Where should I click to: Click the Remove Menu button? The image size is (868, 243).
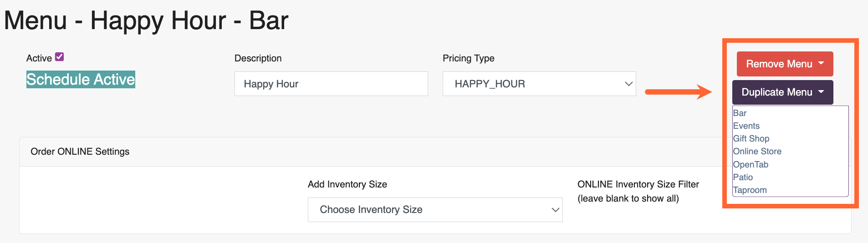click(785, 64)
